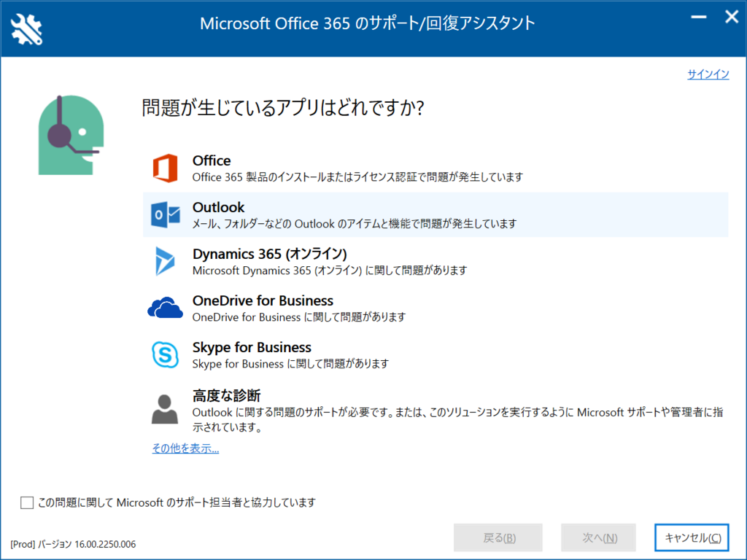Click the OneDrive for Business cloud icon
Image resolution: width=747 pixels, height=560 pixels.
coord(166,307)
